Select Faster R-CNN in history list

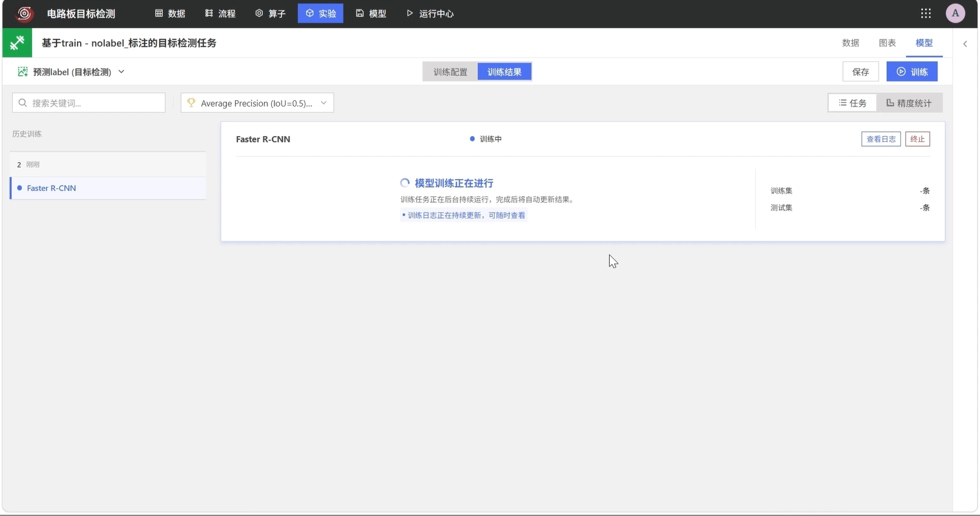(x=108, y=188)
